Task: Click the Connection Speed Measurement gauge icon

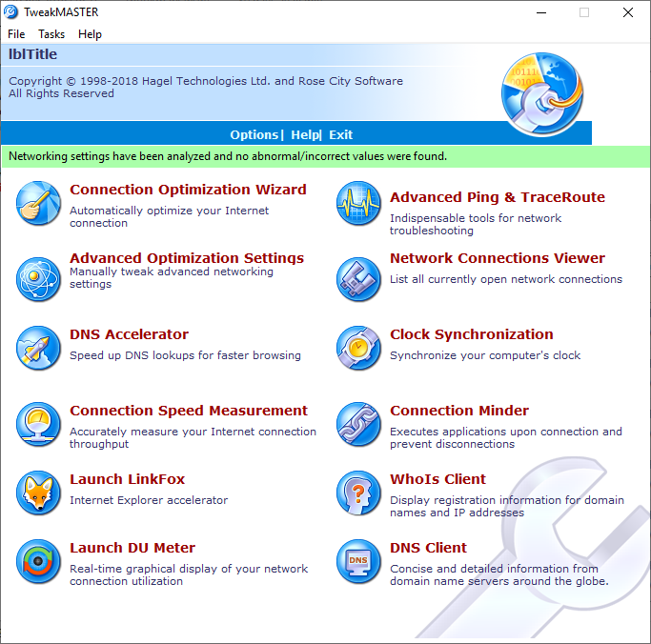Action: point(38,424)
